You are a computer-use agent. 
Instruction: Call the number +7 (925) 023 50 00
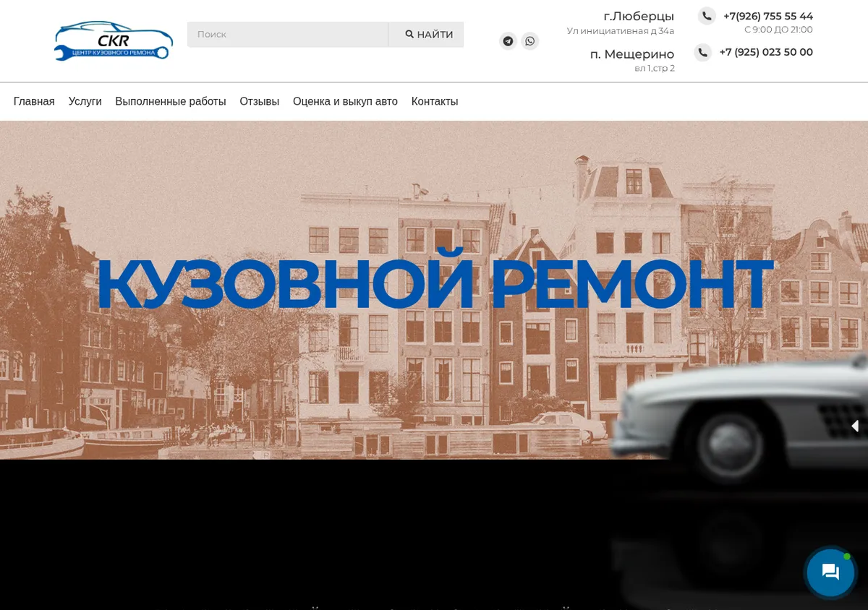[766, 52]
